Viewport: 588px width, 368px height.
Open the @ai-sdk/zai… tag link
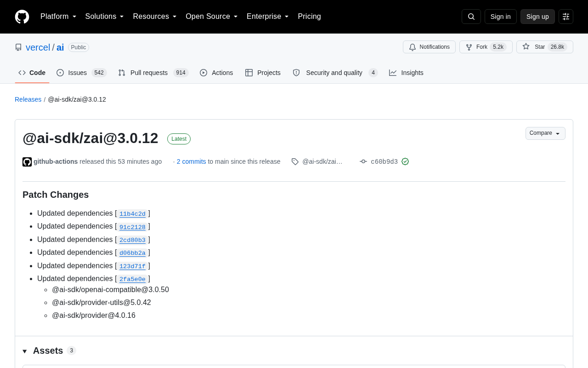(322, 161)
